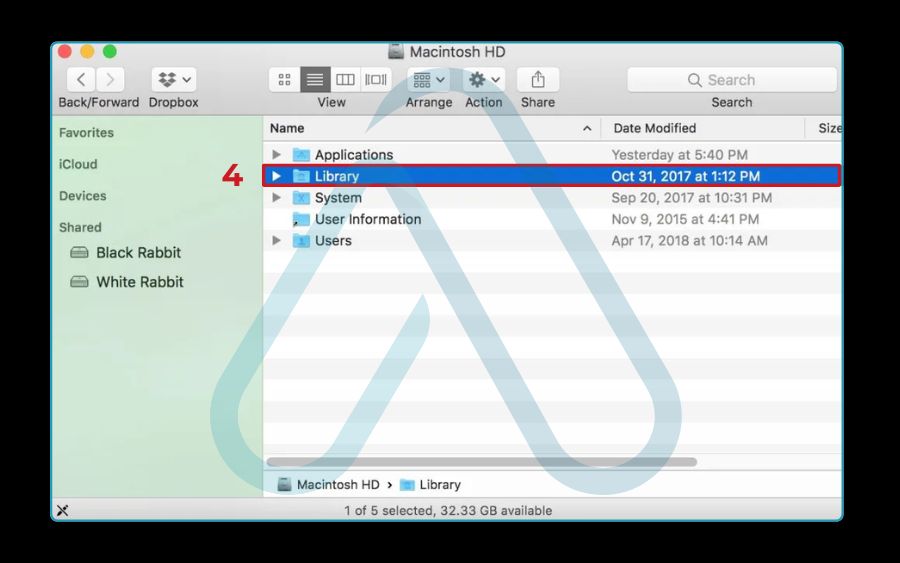The width and height of the screenshot is (900, 563).
Task: Select White Rabbit in the sidebar
Action: pyautogui.click(x=139, y=282)
